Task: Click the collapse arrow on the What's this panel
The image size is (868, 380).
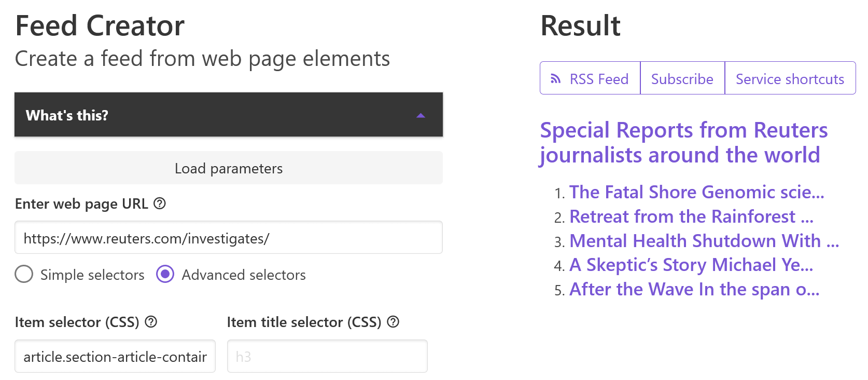Action: coord(421,115)
